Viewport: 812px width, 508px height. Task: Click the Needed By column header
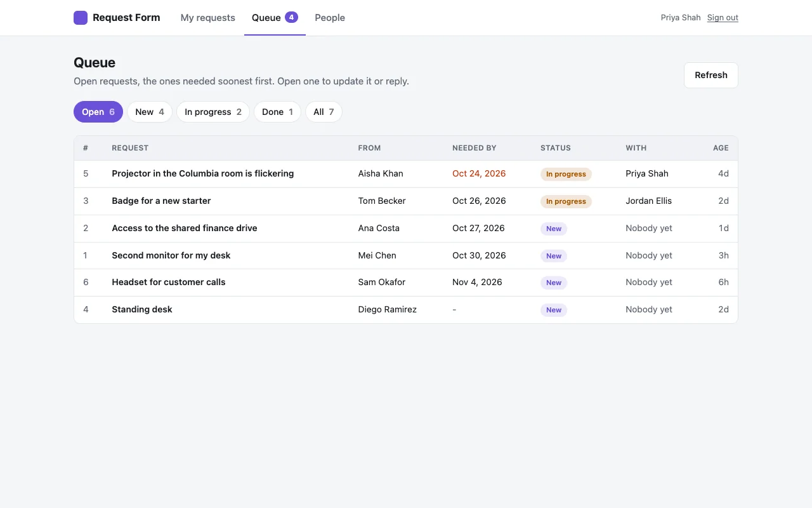click(x=474, y=148)
